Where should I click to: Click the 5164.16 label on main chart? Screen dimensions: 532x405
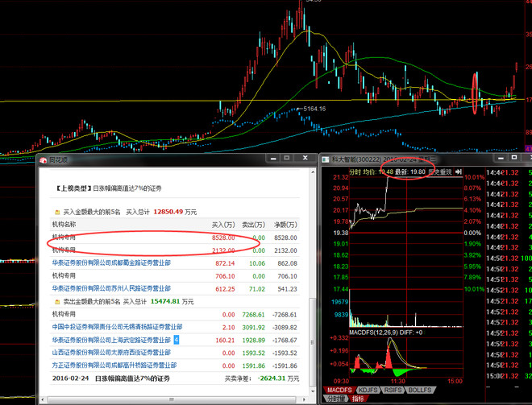314,109
